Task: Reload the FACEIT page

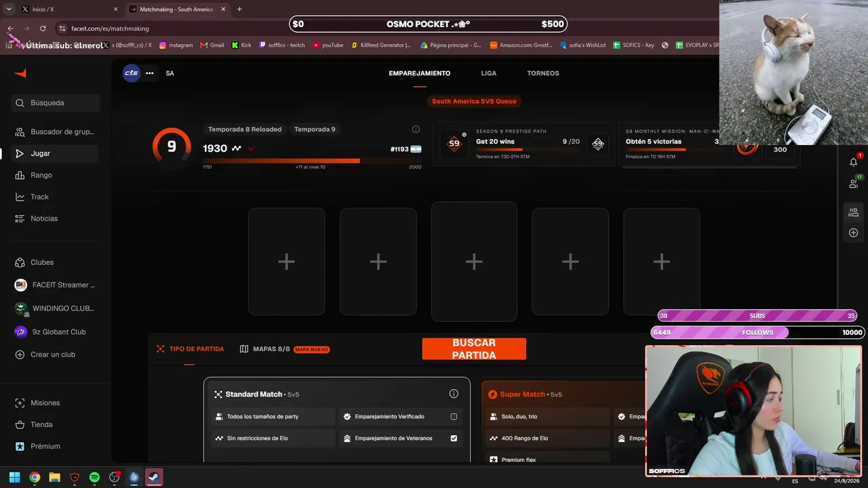Action: pos(43,28)
